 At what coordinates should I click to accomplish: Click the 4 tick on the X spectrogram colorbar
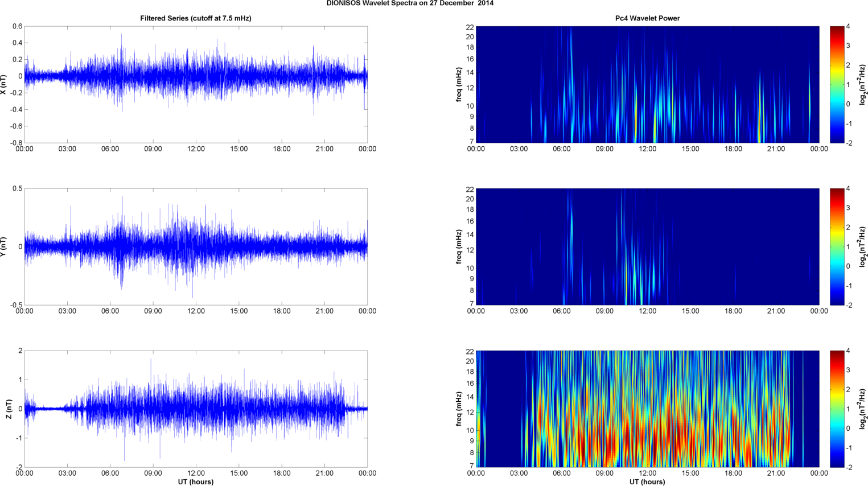click(848, 26)
